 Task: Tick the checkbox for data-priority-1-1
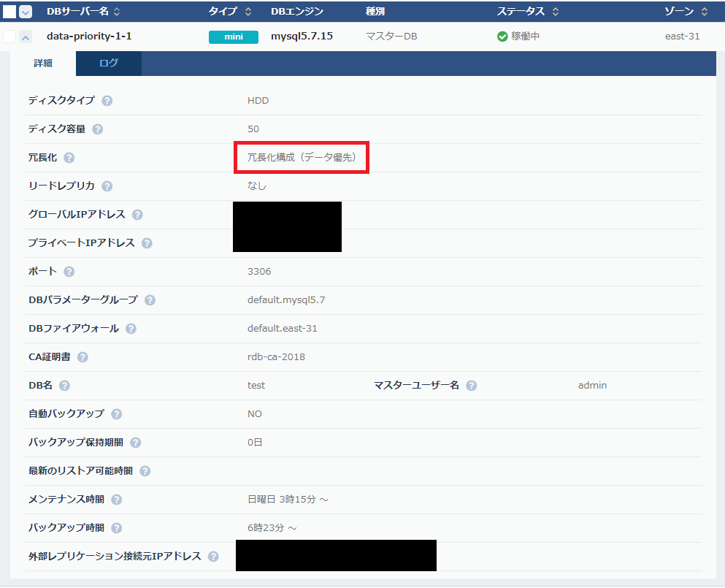[x=9, y=37]
